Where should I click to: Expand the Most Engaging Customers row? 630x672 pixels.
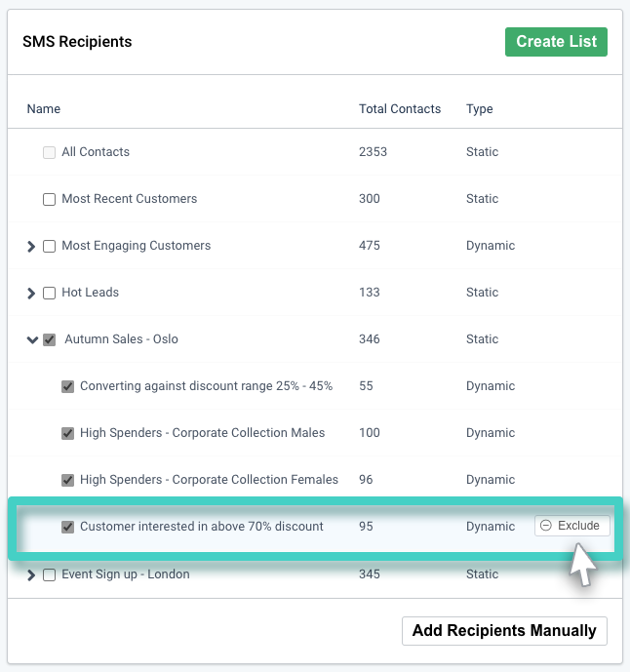(x=31, y=246)
